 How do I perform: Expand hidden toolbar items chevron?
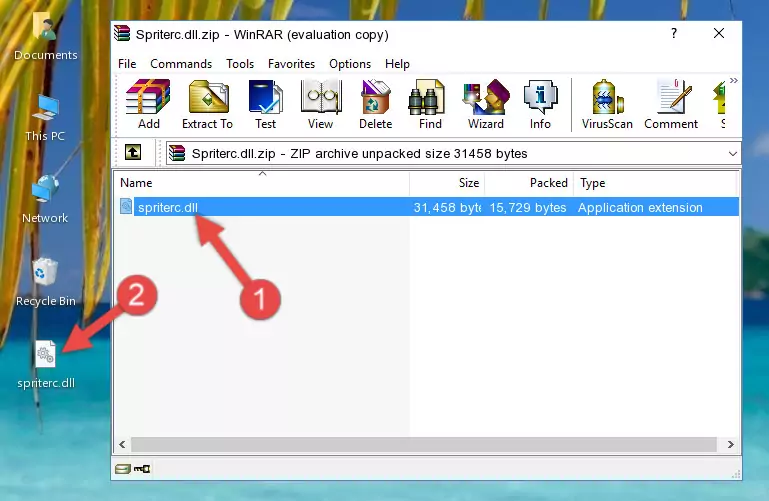733,80
